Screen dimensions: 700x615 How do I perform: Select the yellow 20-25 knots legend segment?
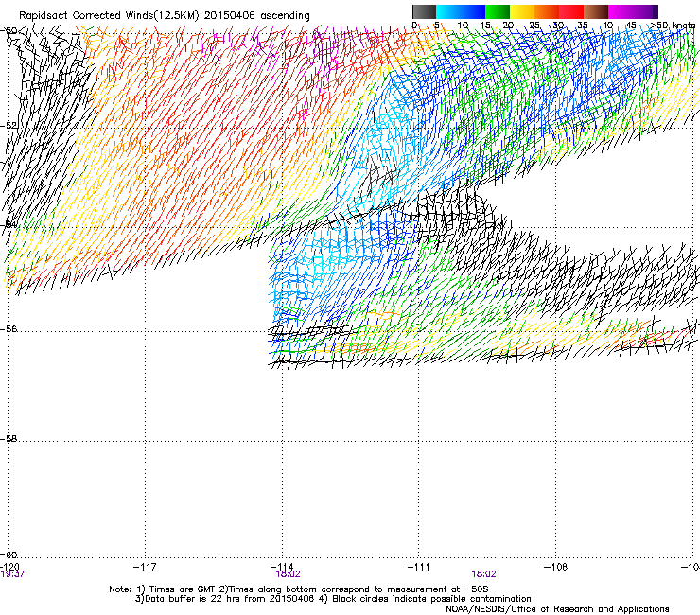point(522,11)
